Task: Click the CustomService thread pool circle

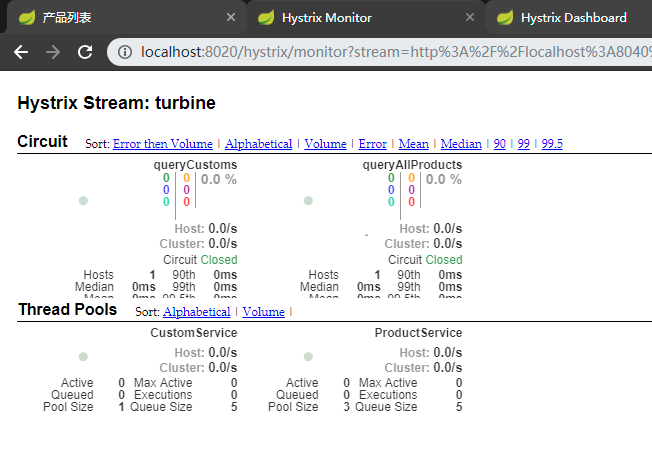Action: pyautogui.click(x=83, y=357)
